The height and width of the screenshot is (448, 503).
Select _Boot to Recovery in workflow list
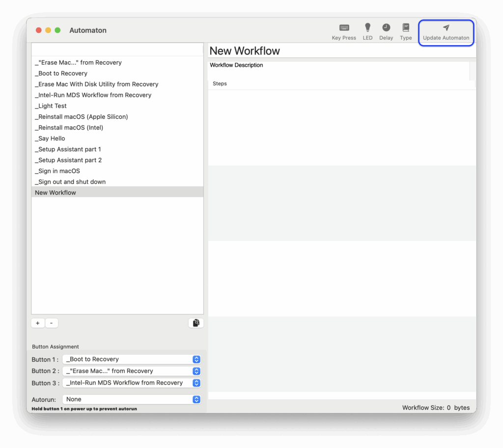117,74
